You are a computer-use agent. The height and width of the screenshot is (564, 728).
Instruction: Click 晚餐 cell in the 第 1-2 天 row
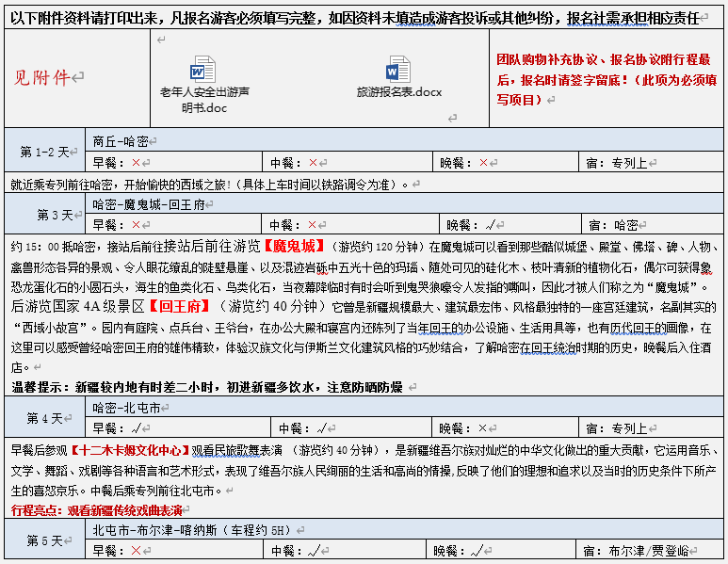506,163
